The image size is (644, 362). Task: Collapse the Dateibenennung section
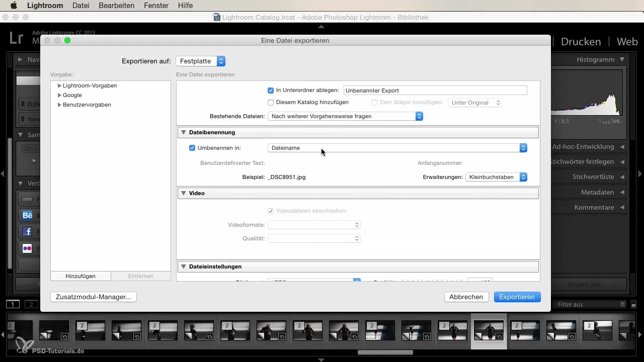point(184,132)
